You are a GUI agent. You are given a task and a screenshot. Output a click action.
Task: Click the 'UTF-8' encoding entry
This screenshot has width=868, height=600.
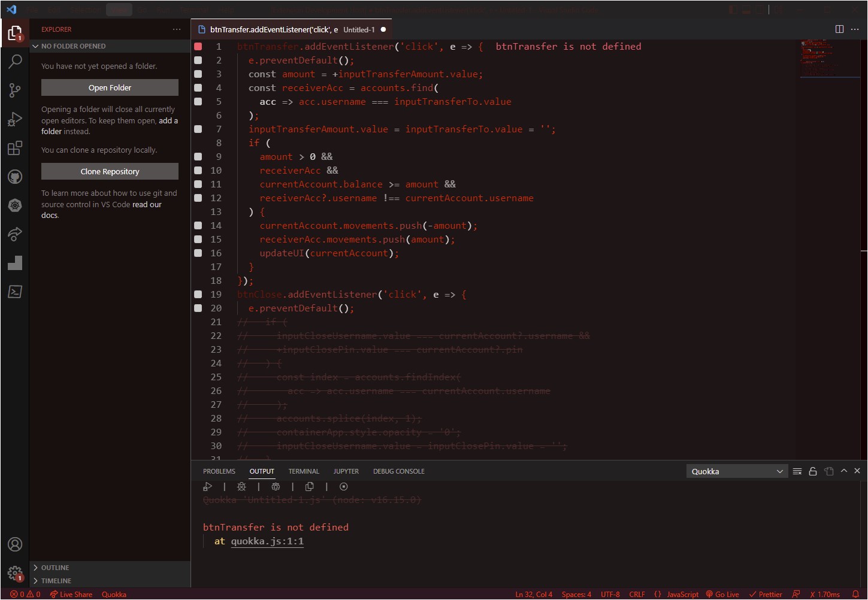(610, 594)
